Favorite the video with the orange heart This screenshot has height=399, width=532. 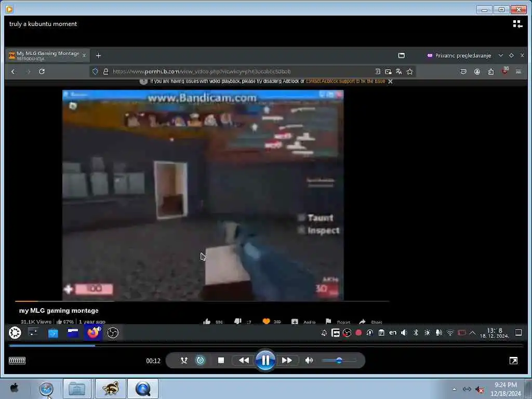(x=267, y=321)
